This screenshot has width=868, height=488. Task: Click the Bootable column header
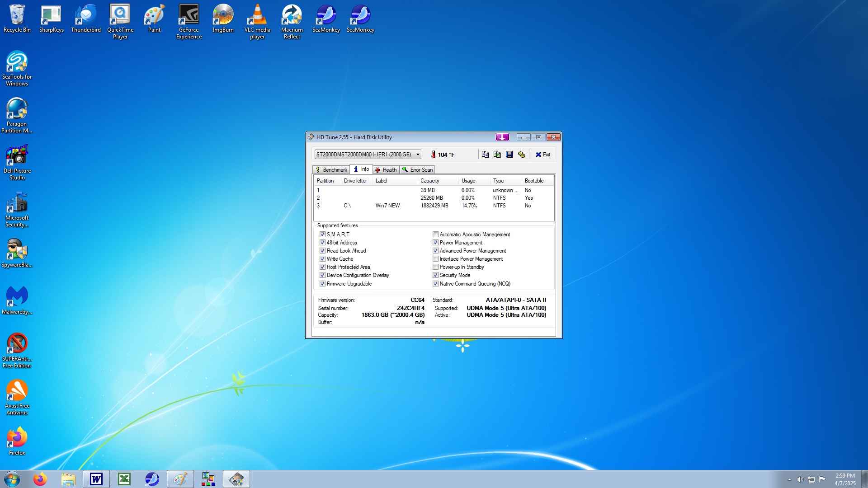tap(538, 181)
